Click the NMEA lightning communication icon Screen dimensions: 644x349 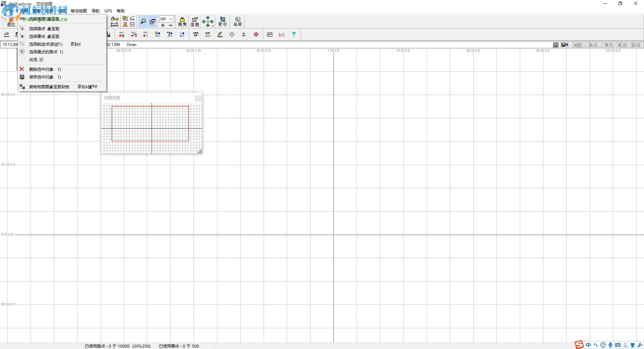220,34
